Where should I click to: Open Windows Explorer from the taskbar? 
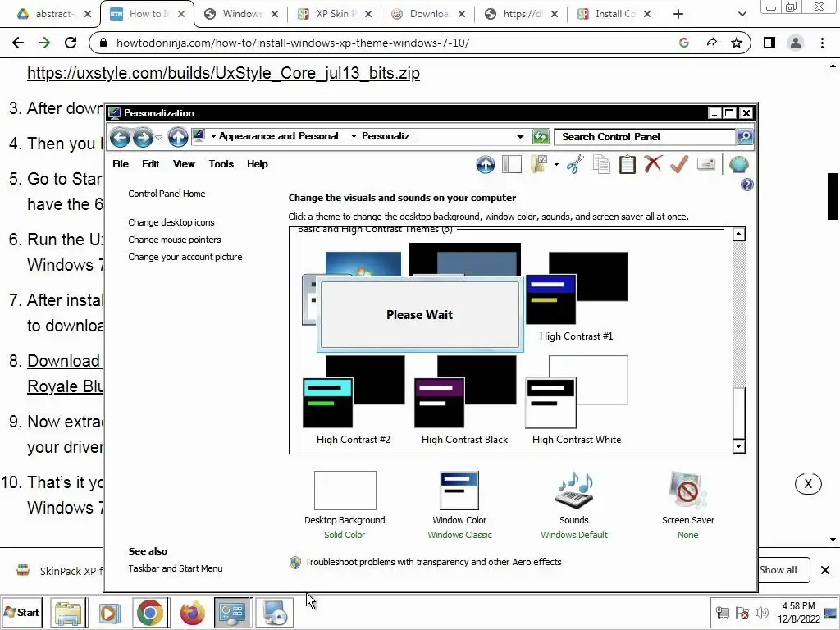tap(68, 612)
